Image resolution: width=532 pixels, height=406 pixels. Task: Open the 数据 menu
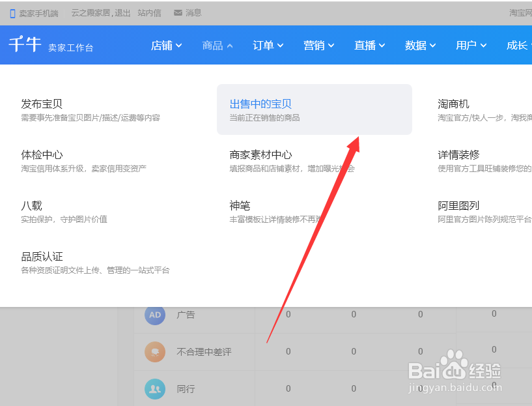(x=420, y=46)
